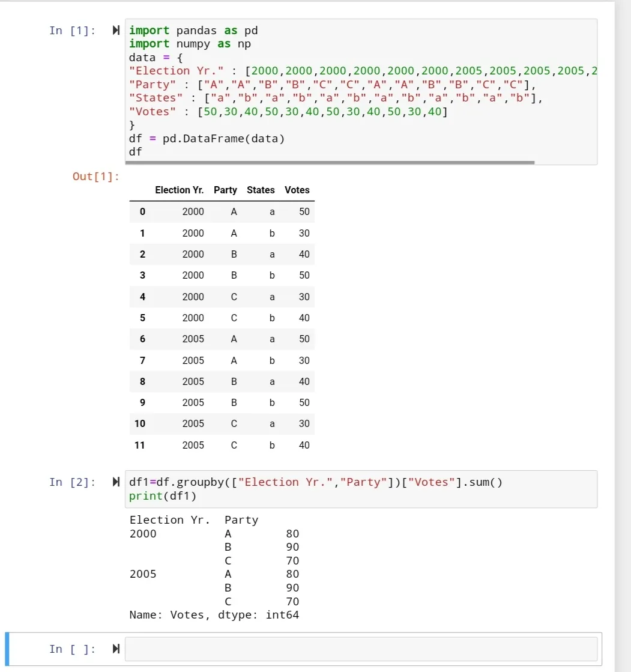Image resolution: width=631 pixels, height=672 pixels.
Task: Click the 'Out[1]:' output prompt label
Action: click(95, 176)
